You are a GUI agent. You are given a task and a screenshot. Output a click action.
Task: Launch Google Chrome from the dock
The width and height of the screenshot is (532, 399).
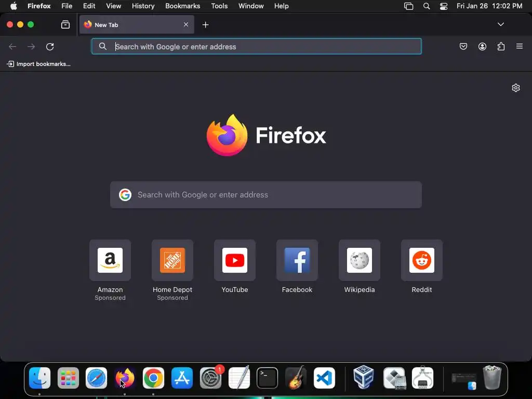click(153, 378)
